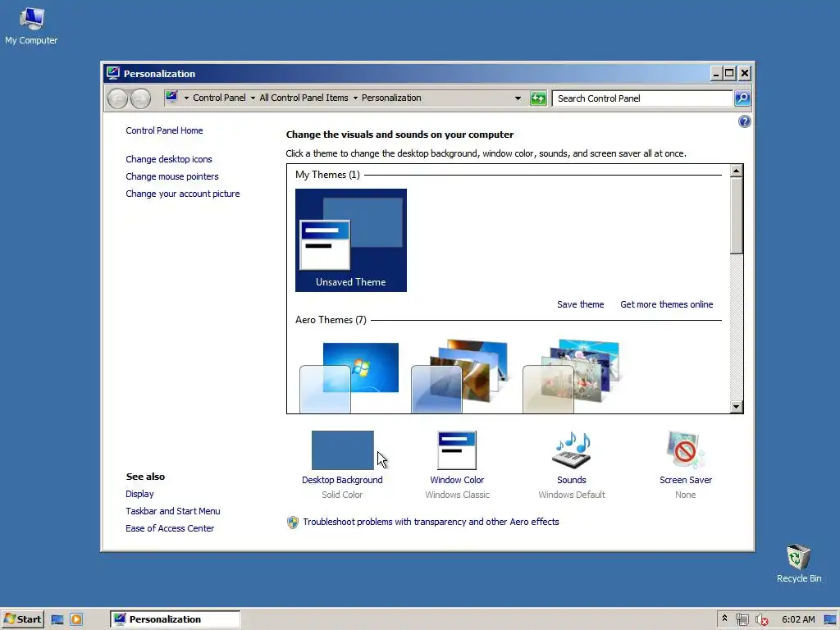Navigate to All Control Panel Items breadcrumb
Image resolution: width=840 pixels, height=630 pixels.
[304, 98]
